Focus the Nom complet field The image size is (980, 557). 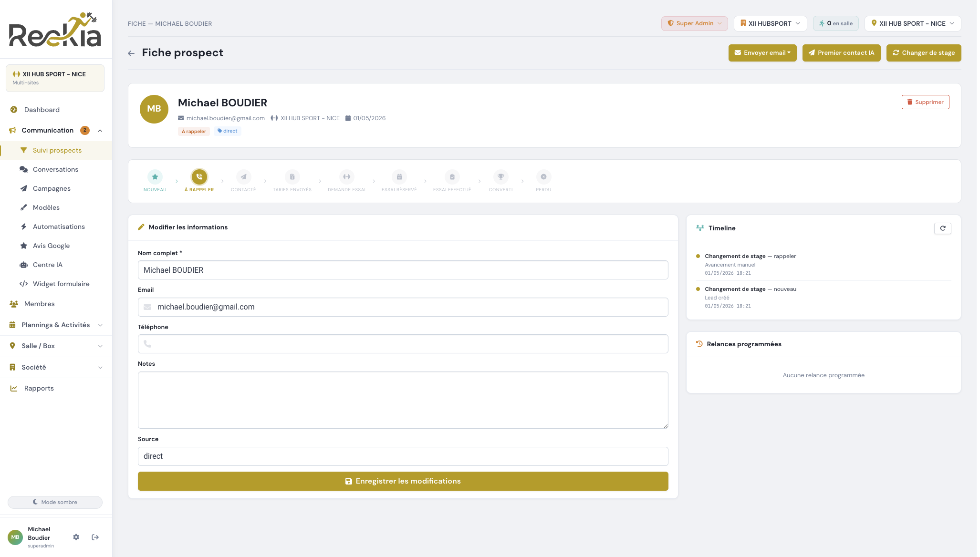(403, 270)
